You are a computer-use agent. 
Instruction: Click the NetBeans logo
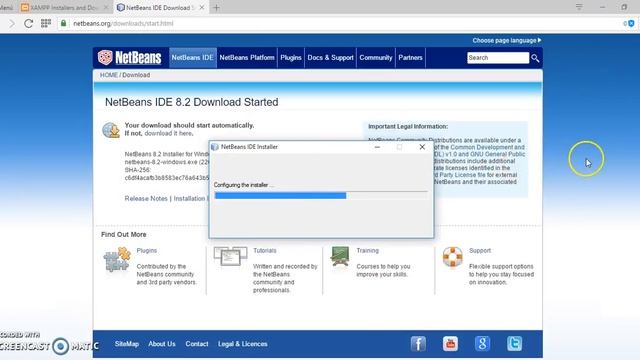tap(129, 58)
